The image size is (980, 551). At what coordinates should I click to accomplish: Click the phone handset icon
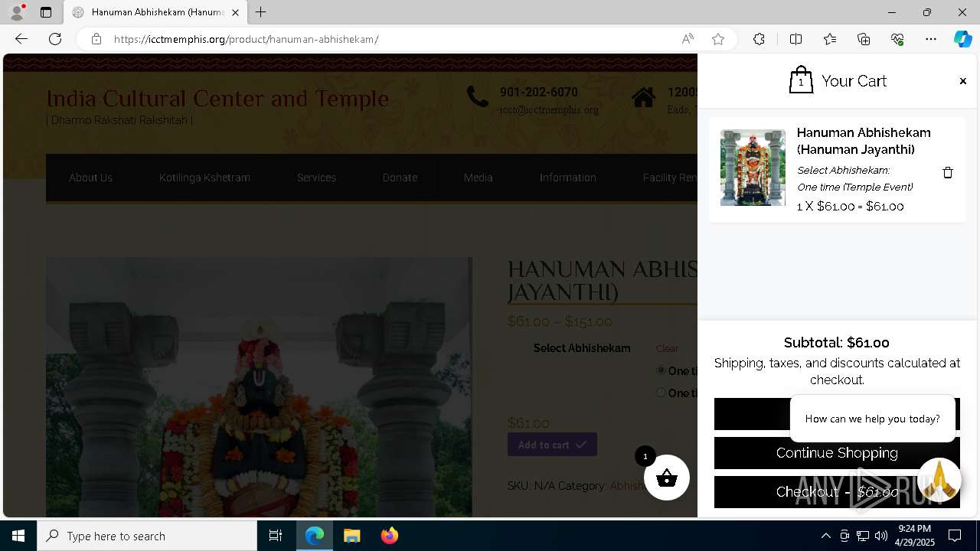pyautogui.click(x=478, y=96)
